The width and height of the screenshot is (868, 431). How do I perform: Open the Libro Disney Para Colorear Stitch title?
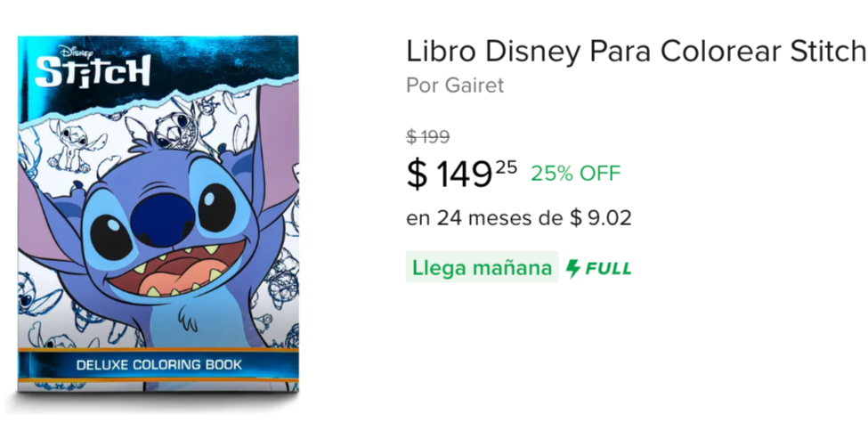click(636, 52)
